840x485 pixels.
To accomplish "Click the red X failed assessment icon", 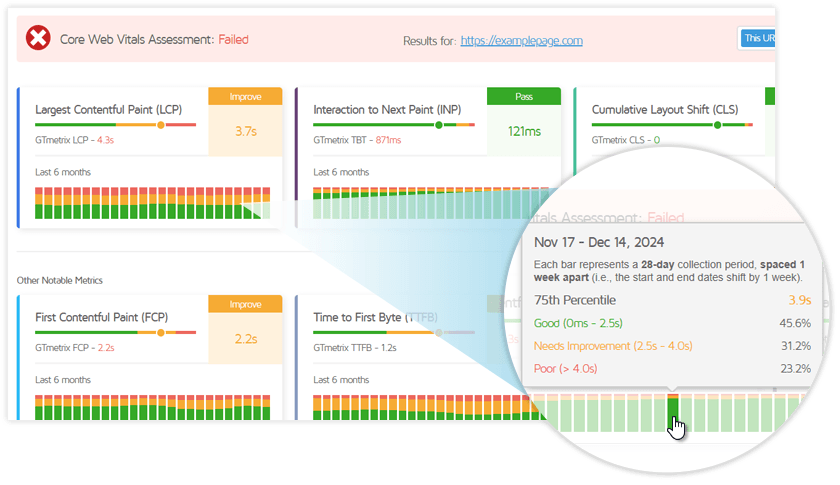I will pos(38,40).
